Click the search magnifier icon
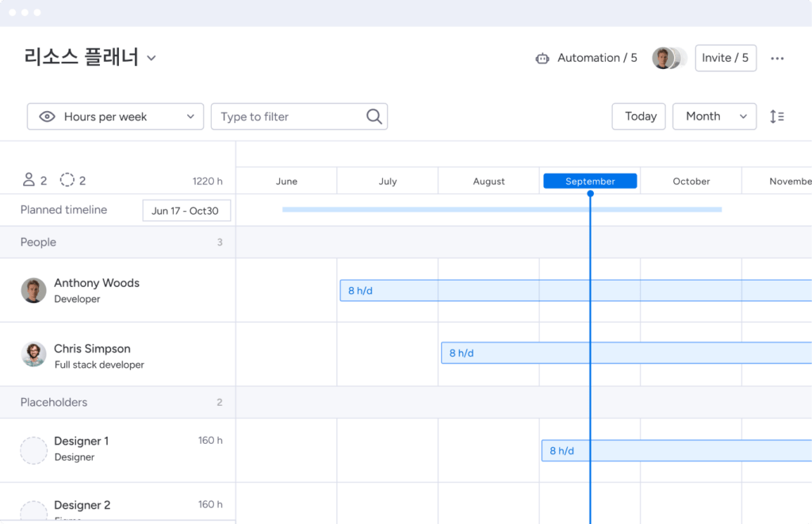 coord(374,117)
